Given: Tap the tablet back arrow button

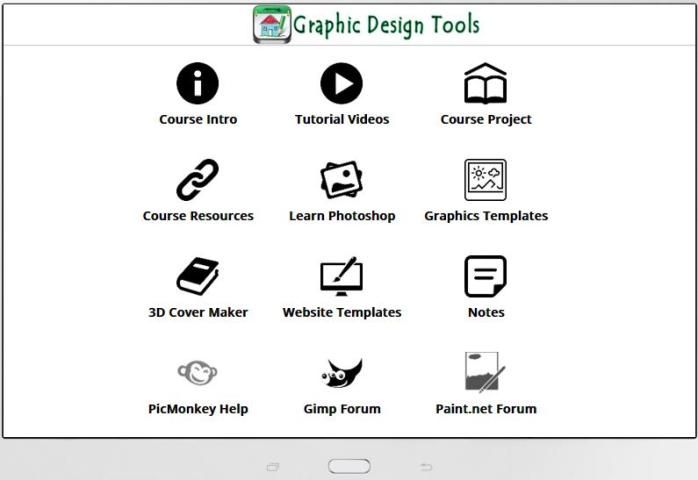Looking at the screenshot, I should pyautogui.click(x=426, y=467).
